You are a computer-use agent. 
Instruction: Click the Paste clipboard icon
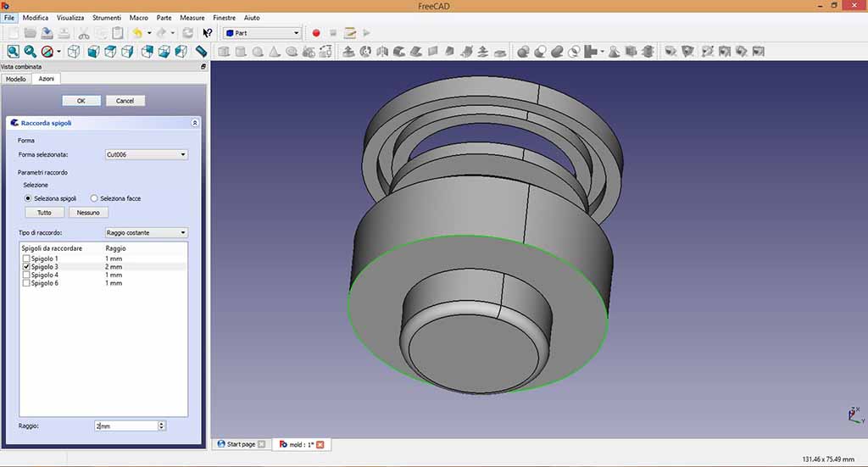click(118, 33)
